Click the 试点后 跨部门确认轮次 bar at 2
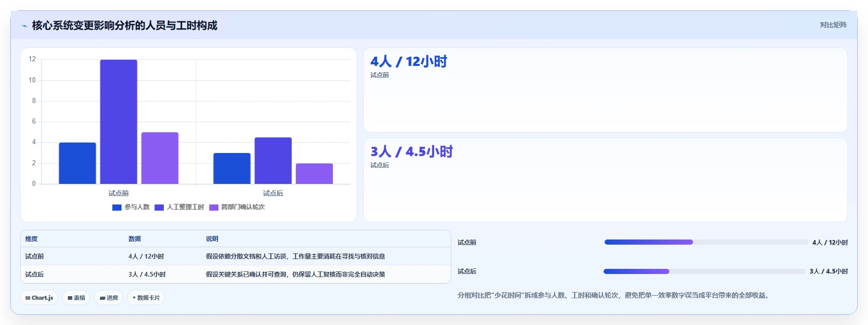 click(x=314, y=174)
